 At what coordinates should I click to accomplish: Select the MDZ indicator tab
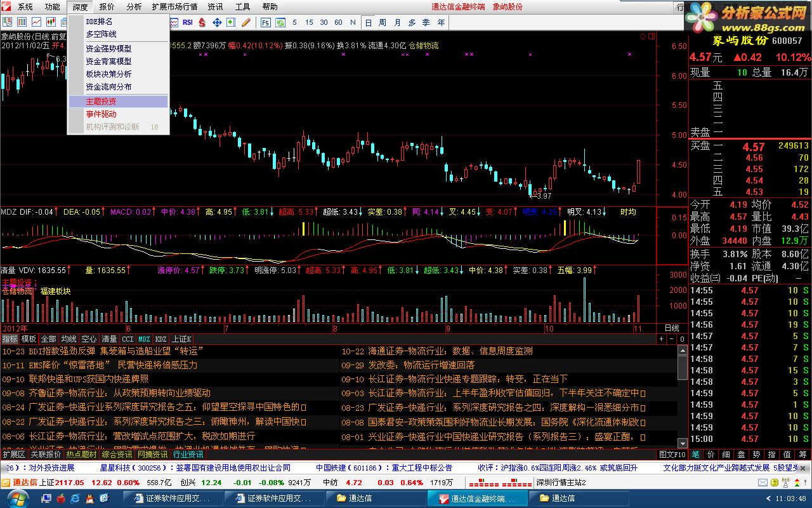coord(145,339)
